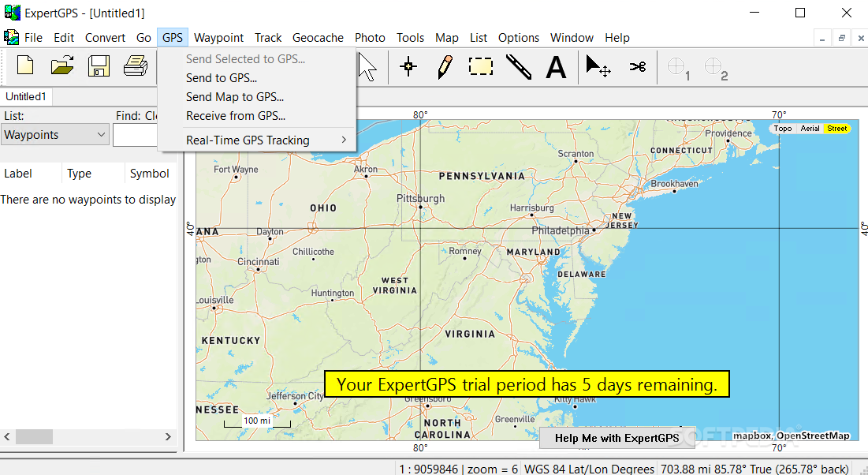Select the pencil drawing tool

(x=445, y=67)
